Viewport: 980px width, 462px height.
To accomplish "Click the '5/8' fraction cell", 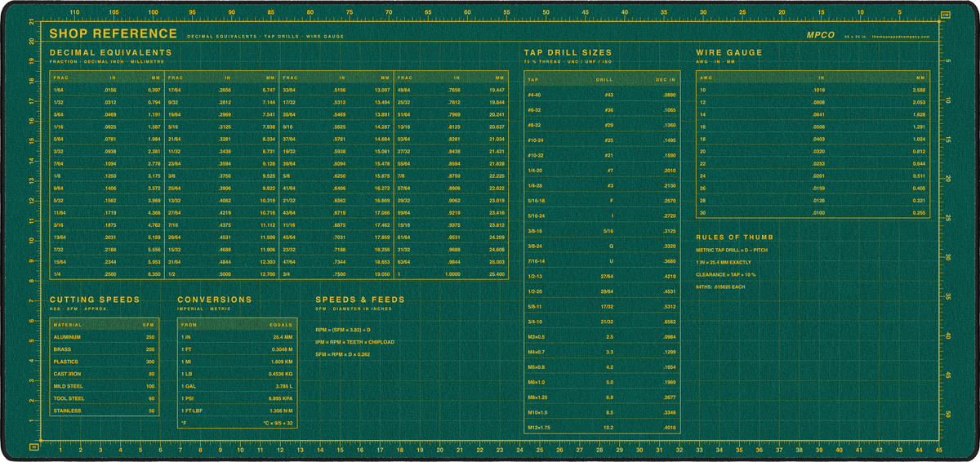I will 287,176.
